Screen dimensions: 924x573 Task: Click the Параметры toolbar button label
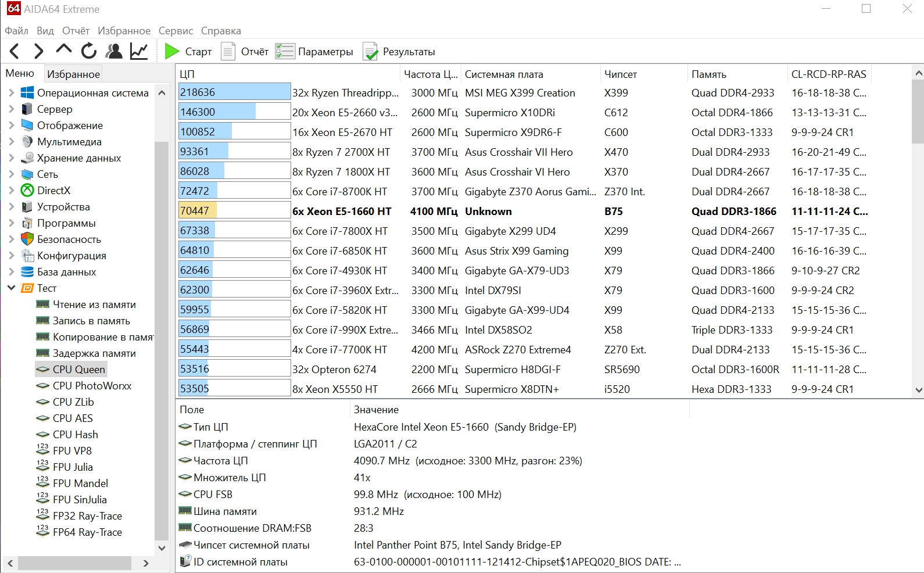325,52
